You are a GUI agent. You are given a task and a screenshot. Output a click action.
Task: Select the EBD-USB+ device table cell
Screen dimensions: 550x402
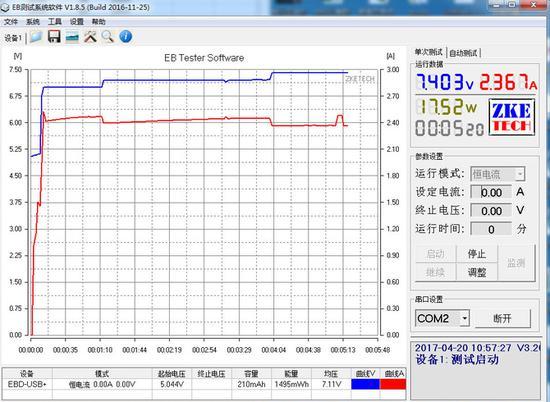(x=27, y=384)
